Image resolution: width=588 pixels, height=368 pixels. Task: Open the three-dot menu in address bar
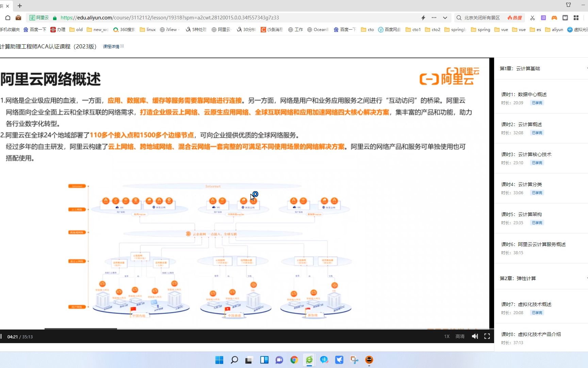434,18
